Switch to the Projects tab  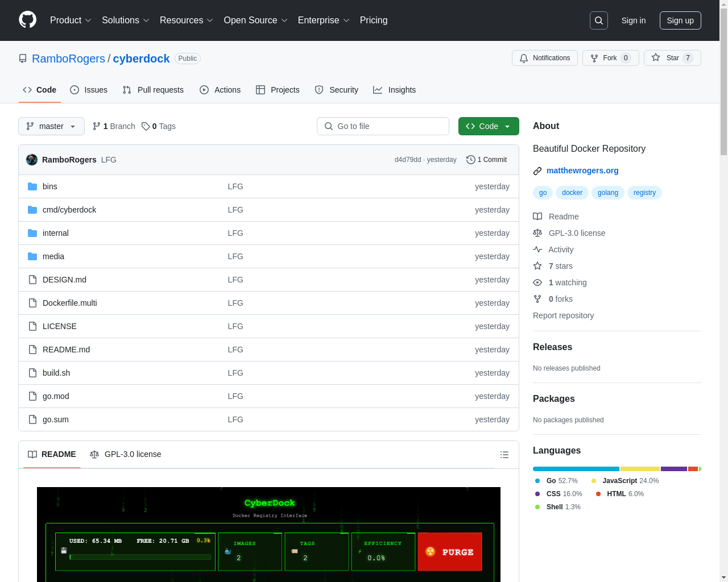278,90
